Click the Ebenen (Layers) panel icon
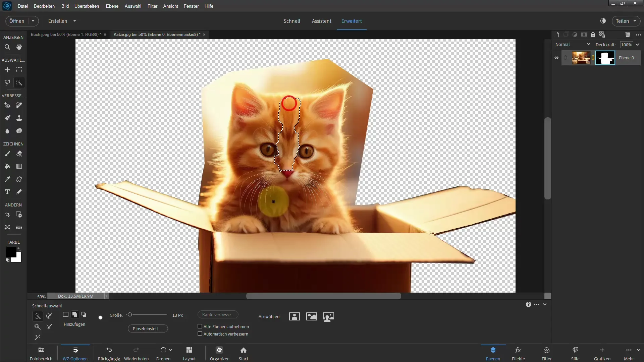Viewport: 644px width, 362px height. tap(493, 350)
